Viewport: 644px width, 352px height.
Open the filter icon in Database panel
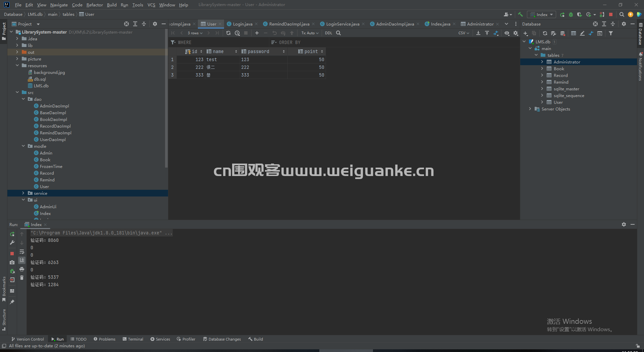pyautogui.click(x=611, y=33)
